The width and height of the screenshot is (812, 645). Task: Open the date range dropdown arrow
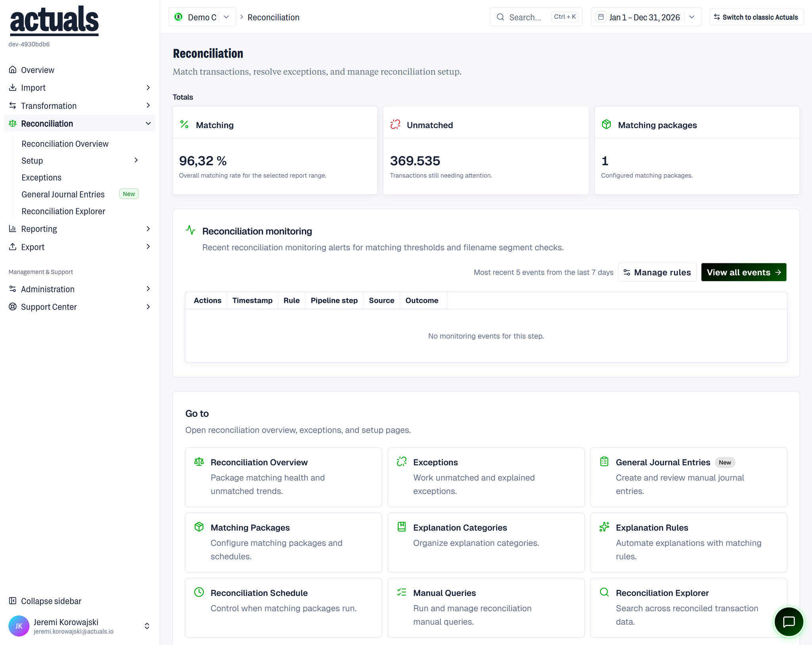click(692, 17)
